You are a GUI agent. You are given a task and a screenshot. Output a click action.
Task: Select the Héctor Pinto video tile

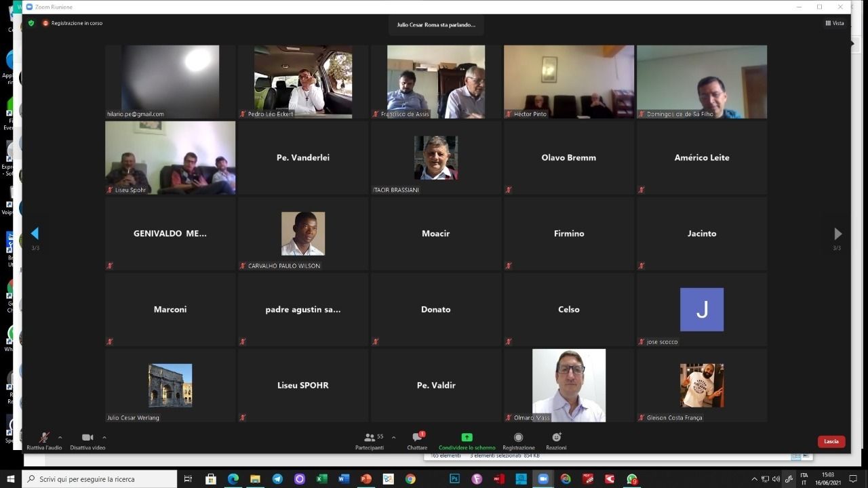569,82
